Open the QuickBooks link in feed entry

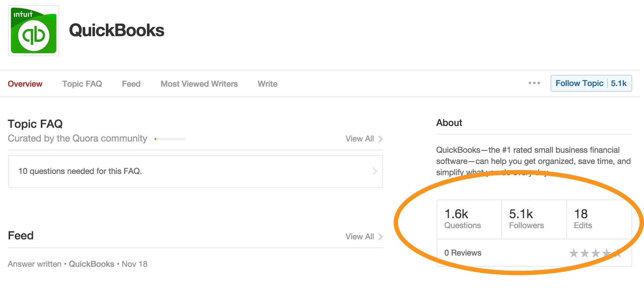click(92, 264)
